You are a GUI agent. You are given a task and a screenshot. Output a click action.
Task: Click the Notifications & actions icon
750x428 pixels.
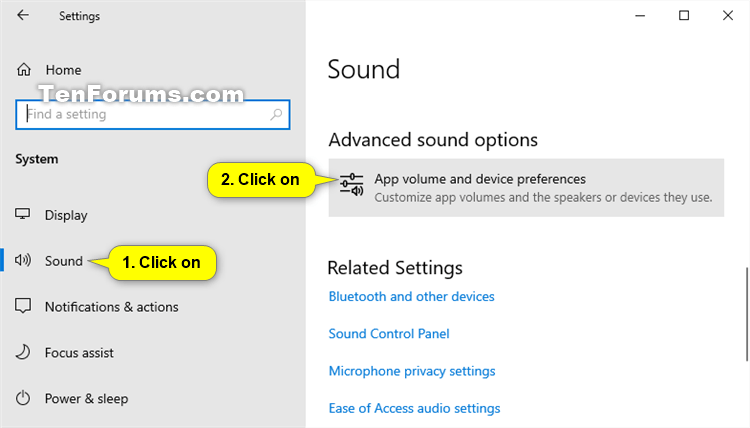pos(22,306)
